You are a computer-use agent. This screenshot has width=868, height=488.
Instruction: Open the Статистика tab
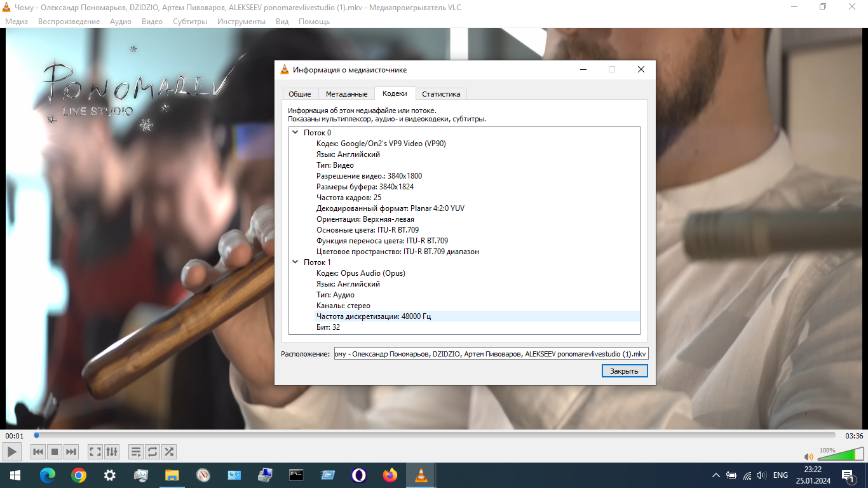441,94
